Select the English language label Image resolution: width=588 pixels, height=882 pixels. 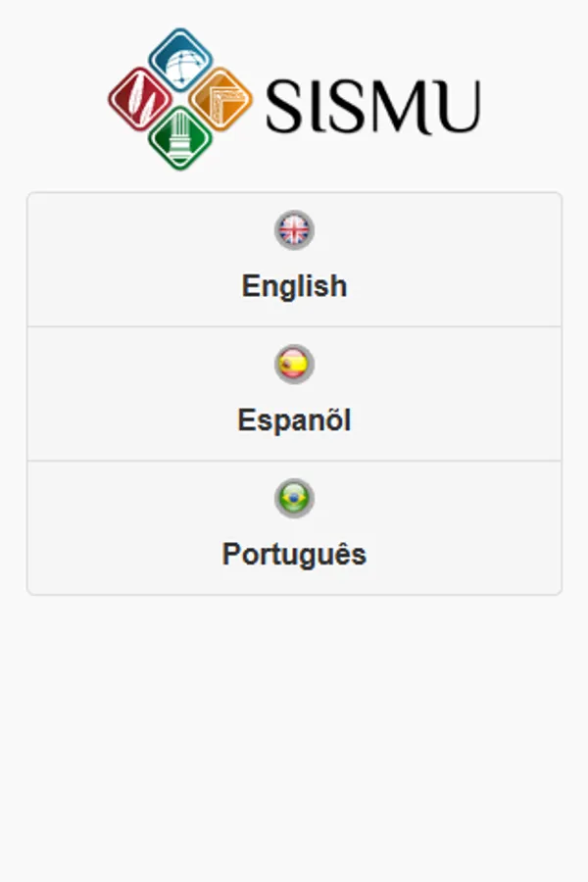click(x=294, y=286)
